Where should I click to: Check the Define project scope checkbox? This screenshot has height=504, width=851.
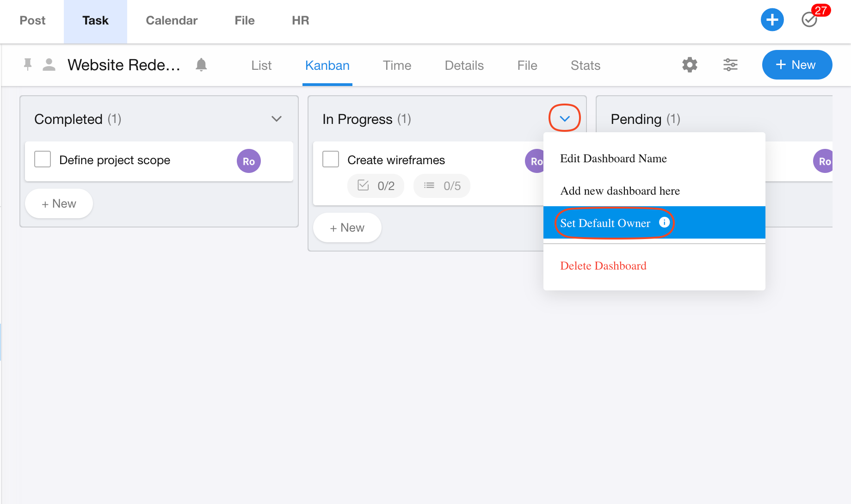(x=43, y=160)
